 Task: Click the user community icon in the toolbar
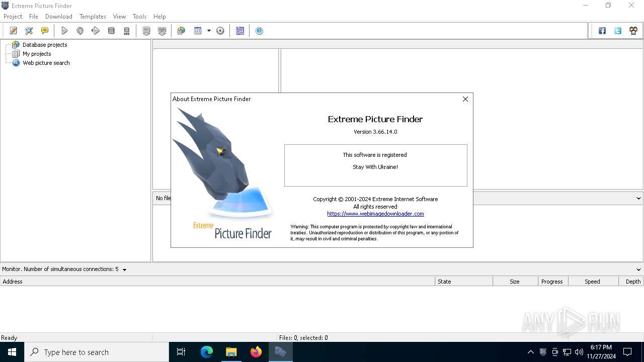(x=633, y=31)
